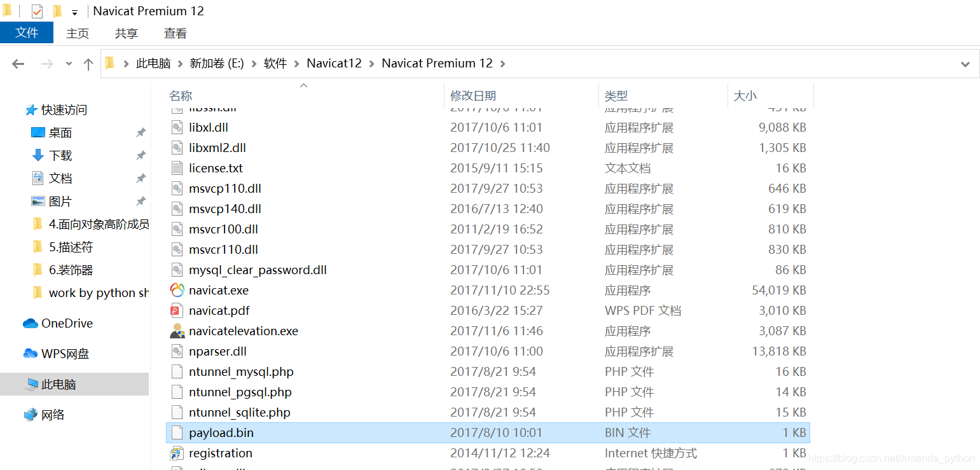Go to 软件 in the breadcrumb
Viewport: 980px width, 470px height.
coord(275,64)
